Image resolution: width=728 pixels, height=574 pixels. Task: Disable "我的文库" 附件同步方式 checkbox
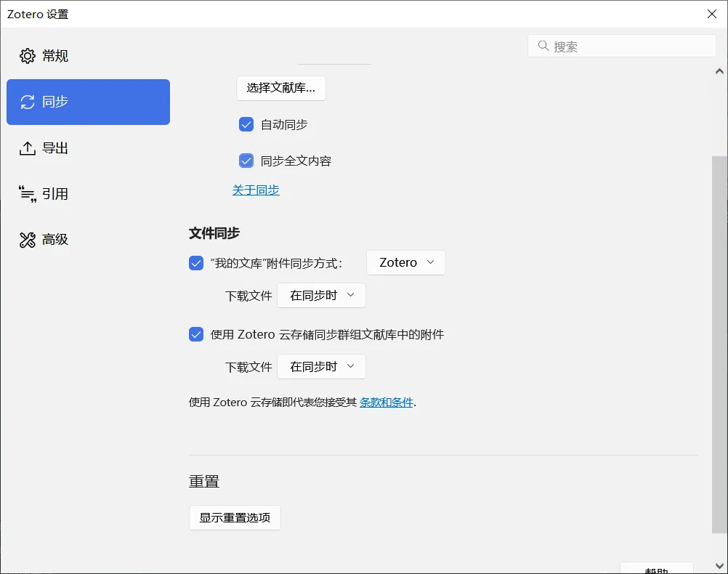pyautogui.click(x=196, y=263)
